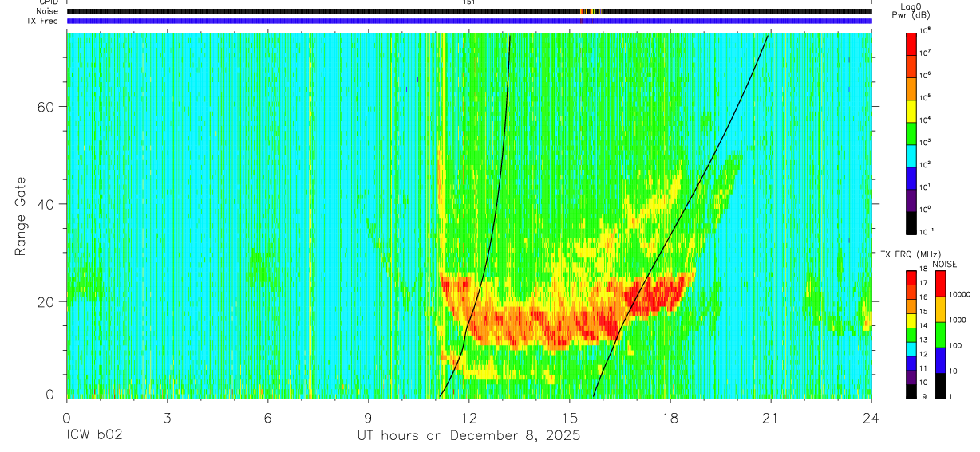
Task: Pick the red top segment of power colorbar
Action: point(911,42)
